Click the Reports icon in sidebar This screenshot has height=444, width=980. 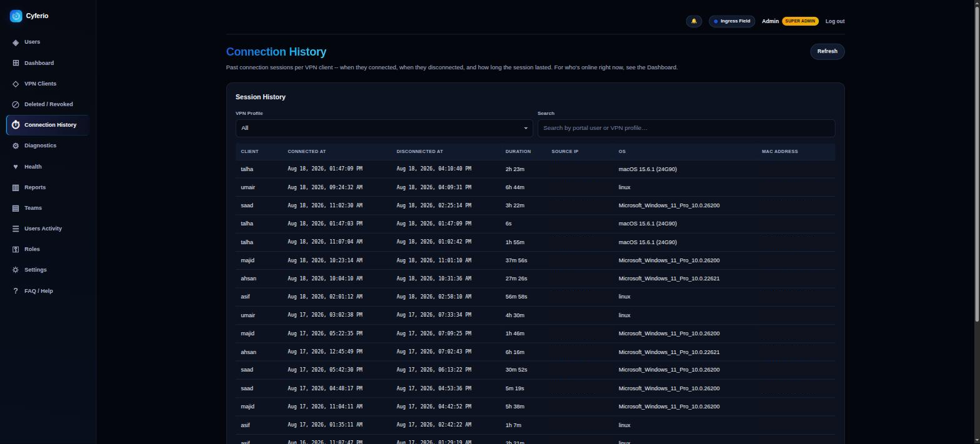(x=16, y=187)
